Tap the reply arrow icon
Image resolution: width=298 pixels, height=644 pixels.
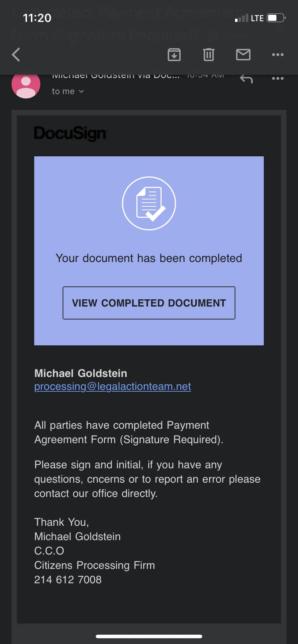point(246,79)
